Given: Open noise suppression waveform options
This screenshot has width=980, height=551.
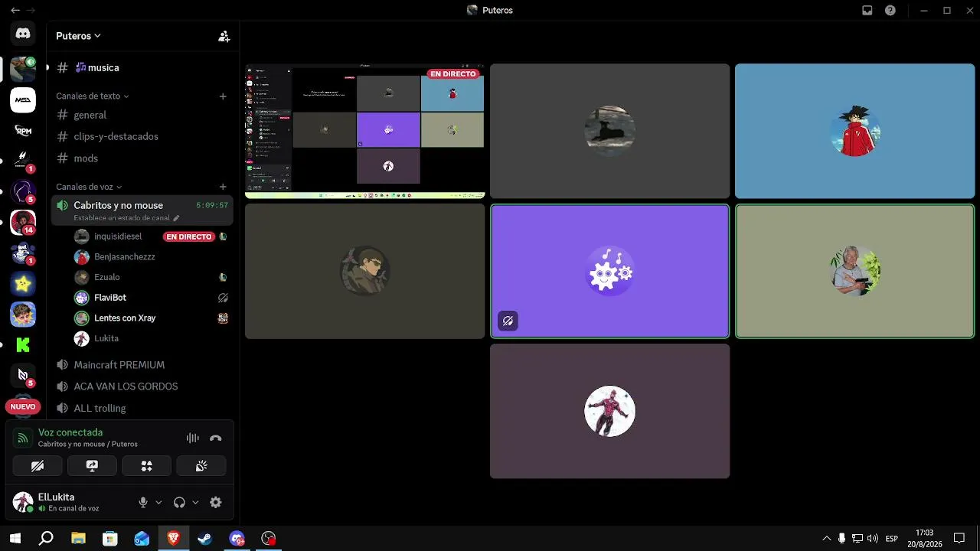Looking at the screenshot, I should click(x=192, y=438).
